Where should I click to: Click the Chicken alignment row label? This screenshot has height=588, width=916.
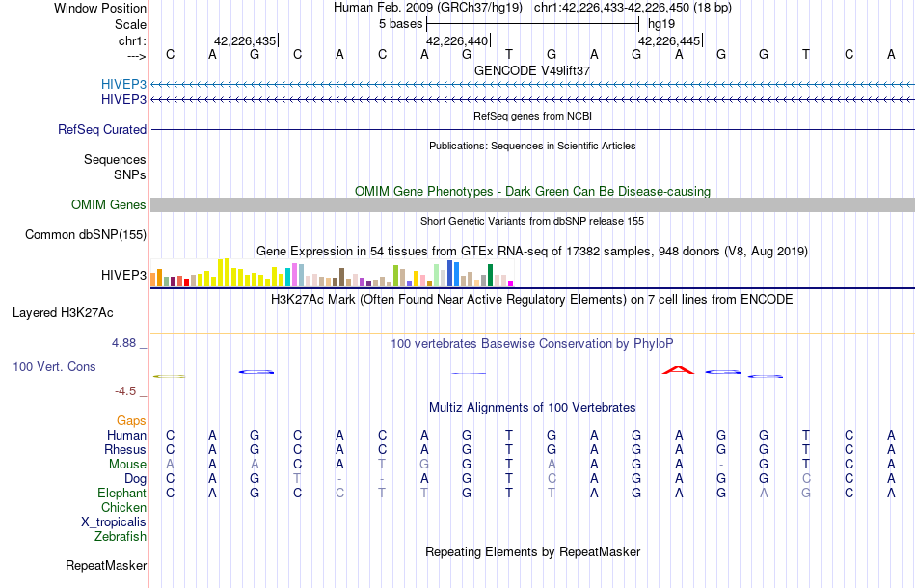(x=123, y=507)
